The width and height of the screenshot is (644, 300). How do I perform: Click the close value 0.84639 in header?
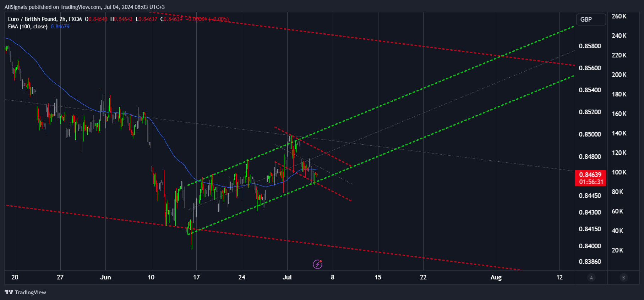coord(173,19)
